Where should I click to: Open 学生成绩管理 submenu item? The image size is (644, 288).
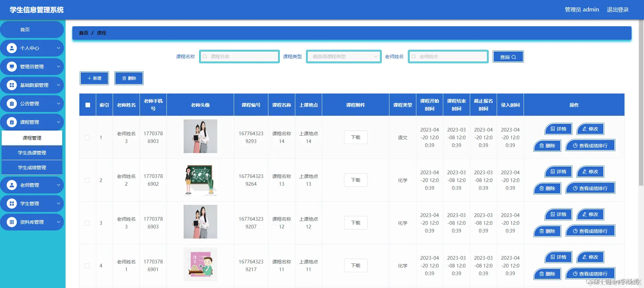pos(32,168)
